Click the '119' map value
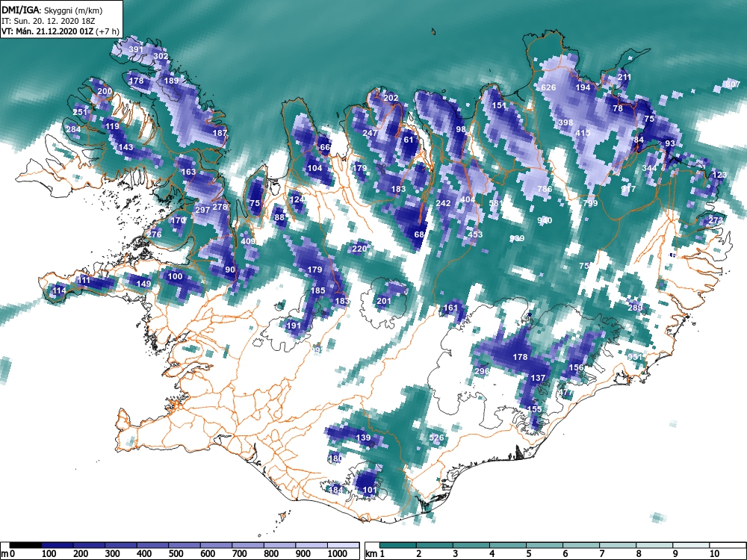747x560 pixels. tap(112, 127)
